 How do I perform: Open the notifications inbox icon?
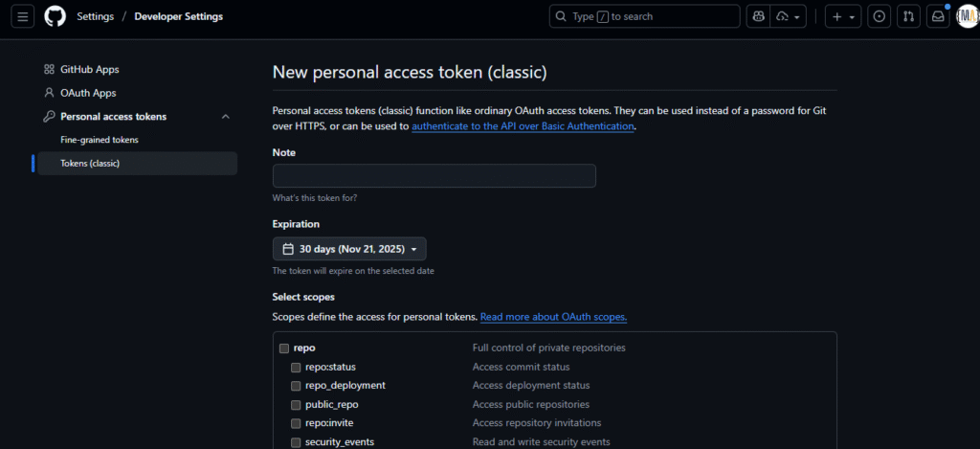[938, 17]
